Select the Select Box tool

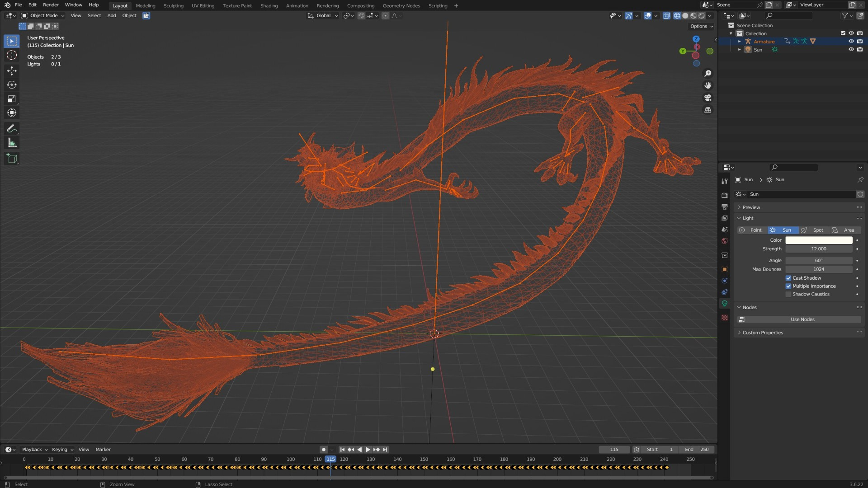(x=12, y=41)
